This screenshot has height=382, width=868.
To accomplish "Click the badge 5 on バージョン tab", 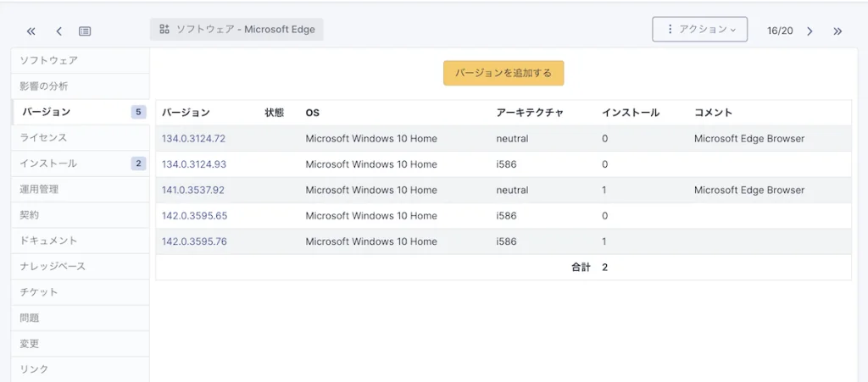I will (138, 112).
